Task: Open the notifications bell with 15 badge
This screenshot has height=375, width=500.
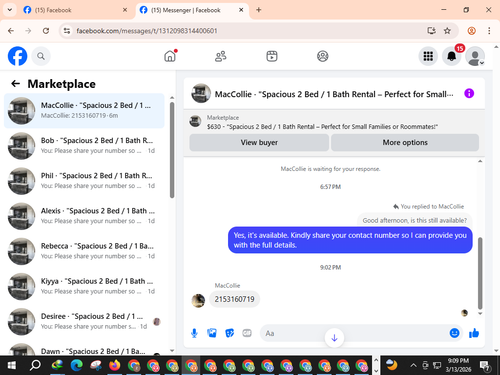Action: click(452, 56)
